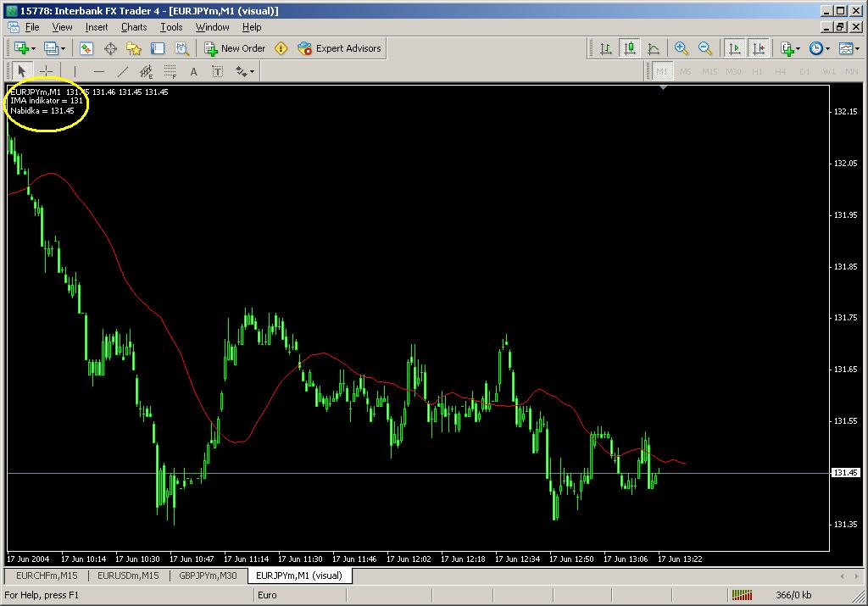Click the Euro status bar entry
This screenshot has height=606, width=868.
tap(267, 595)
